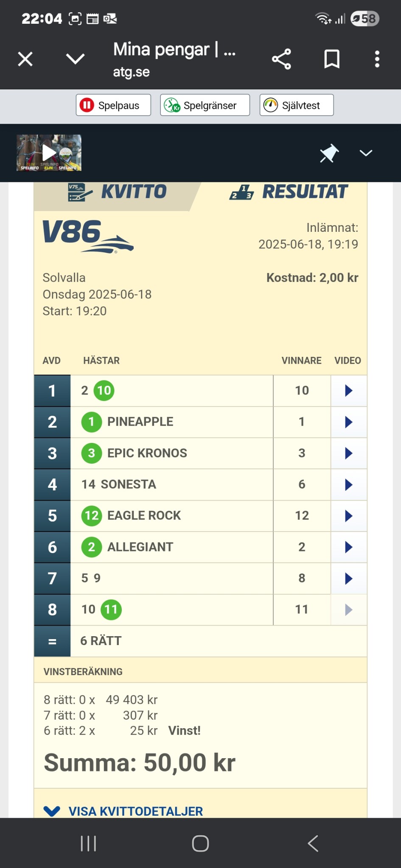
Task: Switch to the Kvitto tab
Action: pos(117,192)
